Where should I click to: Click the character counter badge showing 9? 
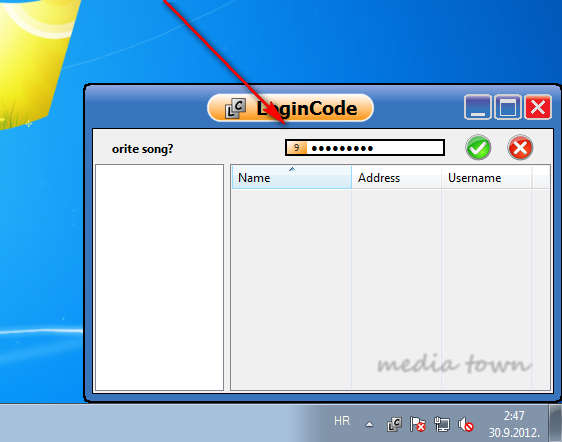(297, 148)
